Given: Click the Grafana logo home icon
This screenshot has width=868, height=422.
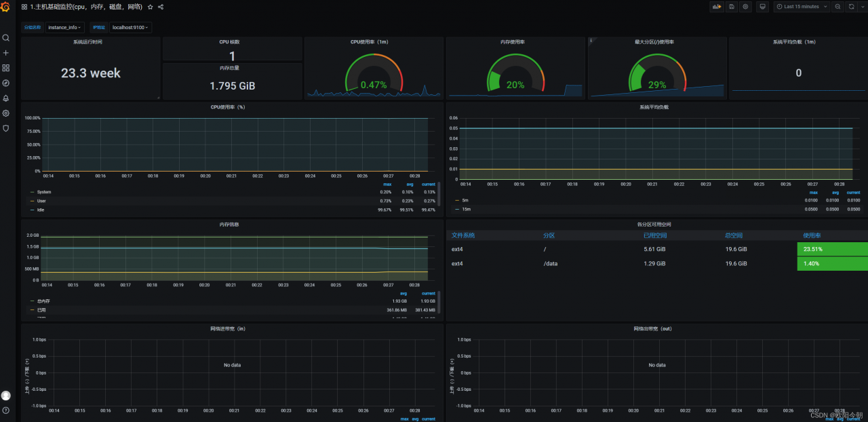Looking at the screenshot, I should [6, 7].
